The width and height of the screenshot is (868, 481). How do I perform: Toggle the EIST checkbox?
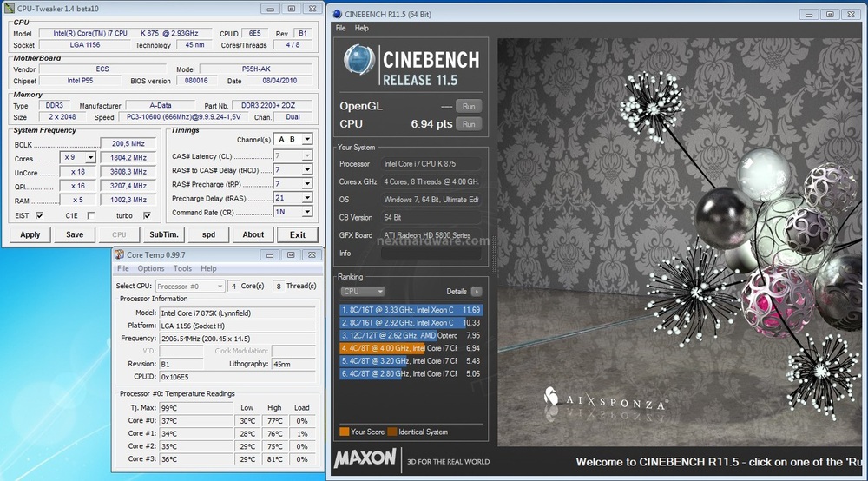39,215
